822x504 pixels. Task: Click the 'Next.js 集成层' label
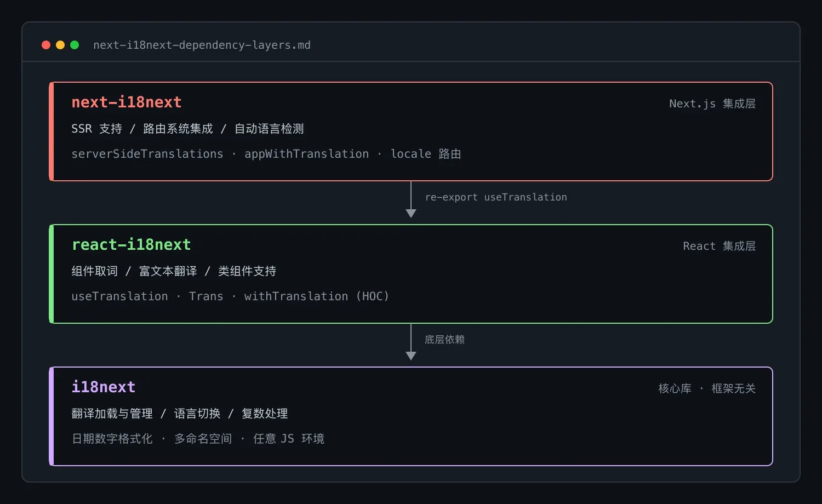[x=712, y=104]
